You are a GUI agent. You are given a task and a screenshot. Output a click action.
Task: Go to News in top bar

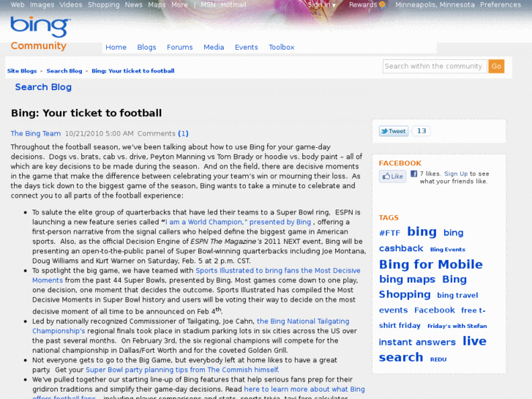pyautogui.click(x=134, y=4)
